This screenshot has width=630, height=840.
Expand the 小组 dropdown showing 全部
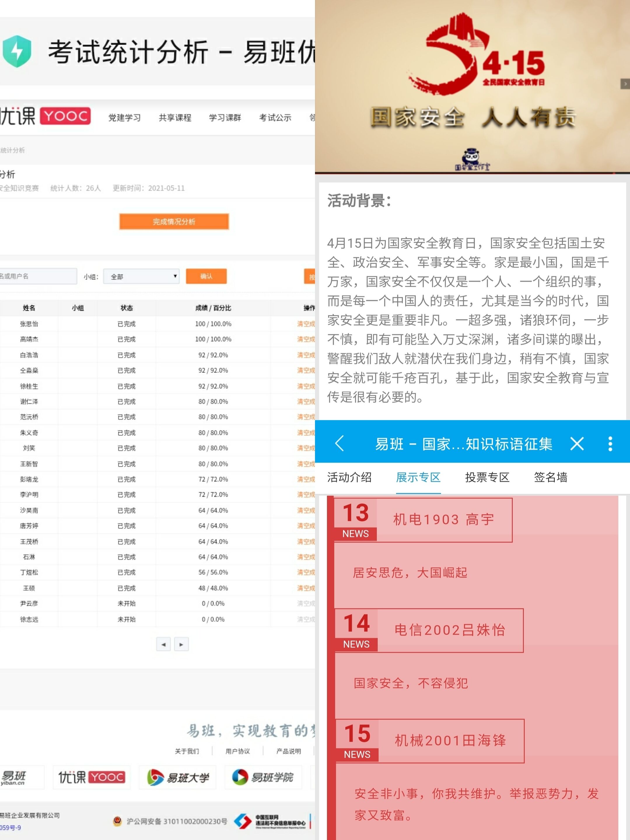(141, 276)
